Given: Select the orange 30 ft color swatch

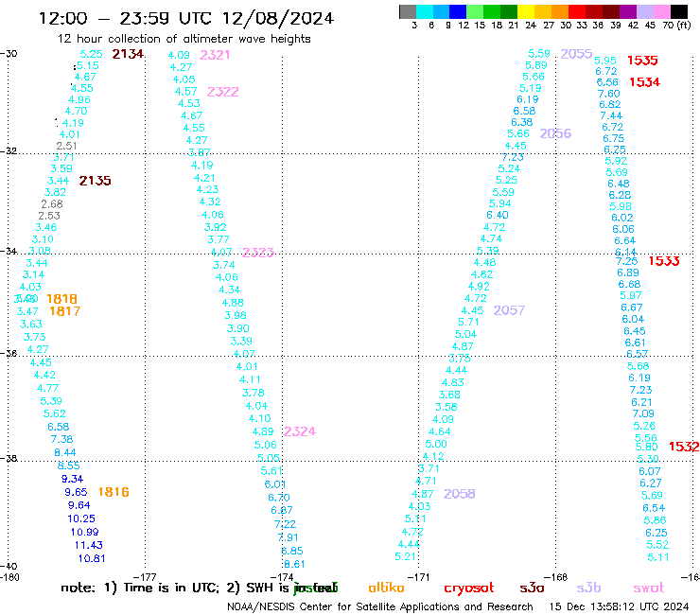Looking at the screenshot, I should coord(560,11).
